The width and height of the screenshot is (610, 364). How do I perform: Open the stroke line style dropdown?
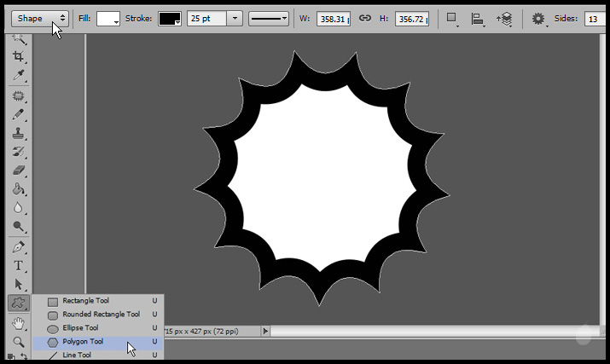coord(268,18)
